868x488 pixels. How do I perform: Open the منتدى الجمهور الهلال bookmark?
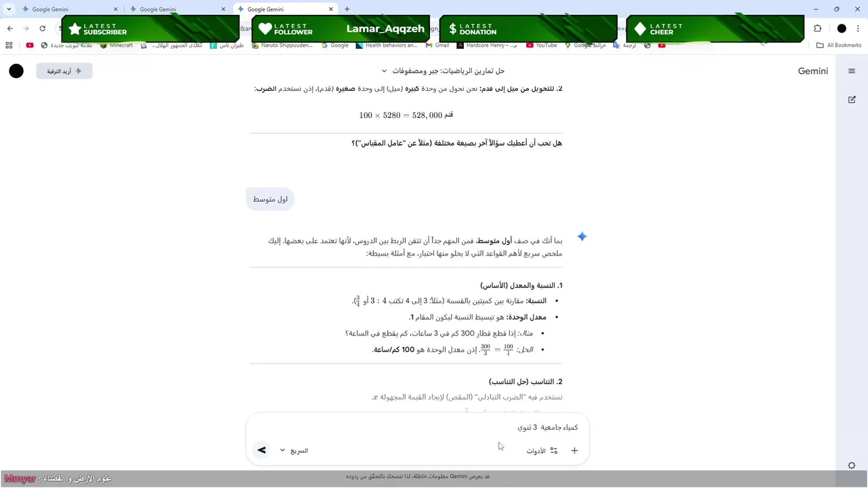(172, 45)
